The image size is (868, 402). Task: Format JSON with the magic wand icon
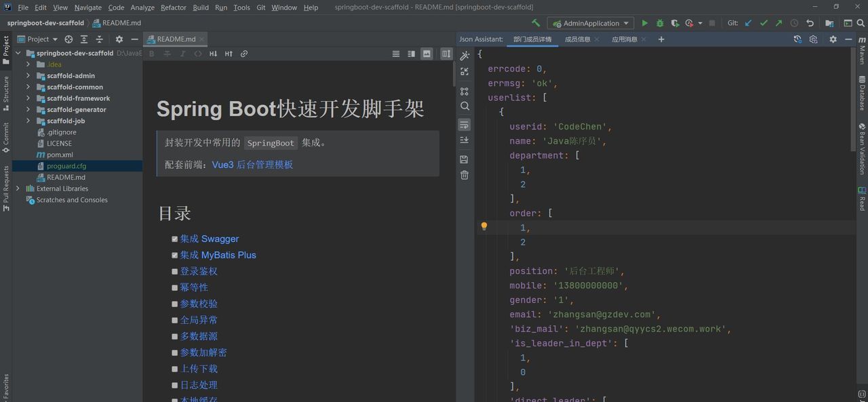click(465, 55)
